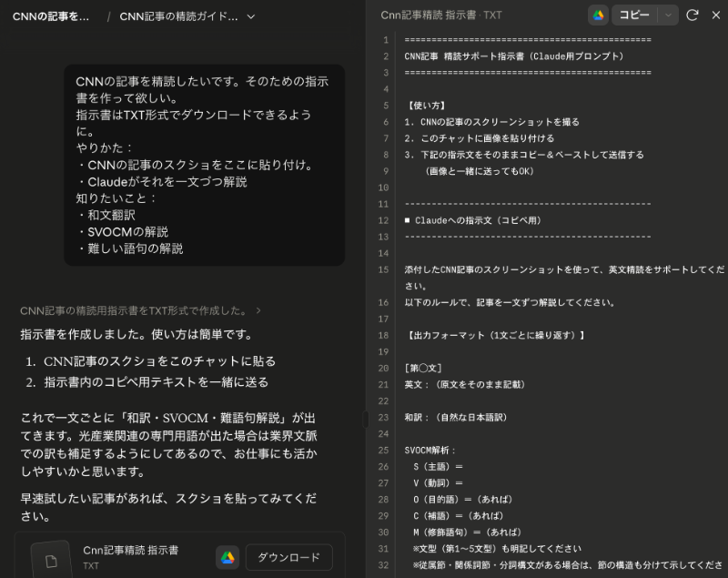
Task: Expand the thought summary CNN記事の精読用指示書をTXT形式で作成した。
Action: [x=140, y=310]
